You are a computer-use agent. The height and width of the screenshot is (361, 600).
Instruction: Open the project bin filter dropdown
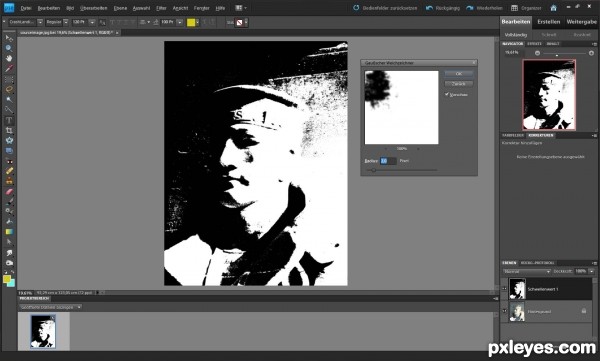click(x=51, y=307)
